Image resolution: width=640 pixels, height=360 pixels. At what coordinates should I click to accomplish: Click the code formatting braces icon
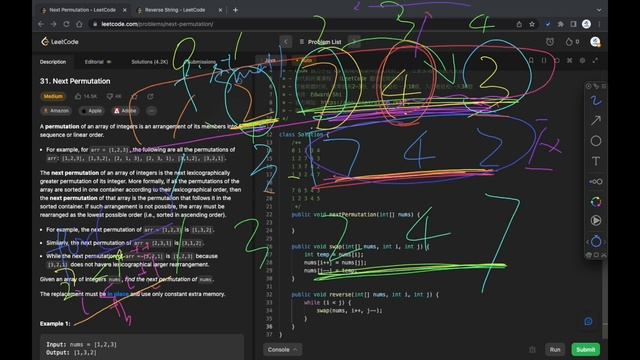pyautogui.click(x=544, y=60)
